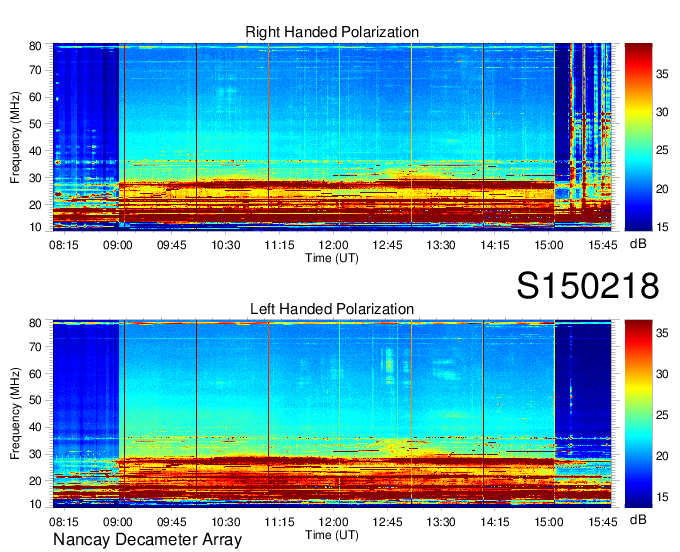Click the 25 dB label on the Left Handed colorbar
Screen dimensions: 680x552
662,415
